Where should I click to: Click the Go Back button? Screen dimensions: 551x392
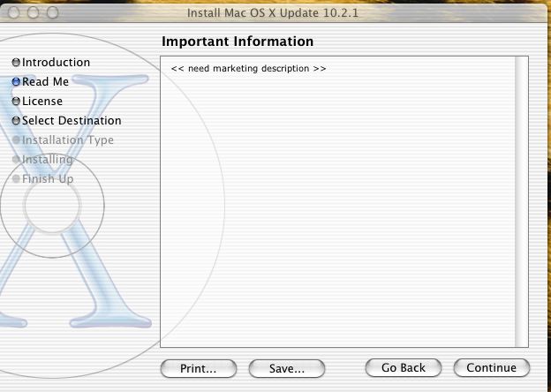click(403, 368)
